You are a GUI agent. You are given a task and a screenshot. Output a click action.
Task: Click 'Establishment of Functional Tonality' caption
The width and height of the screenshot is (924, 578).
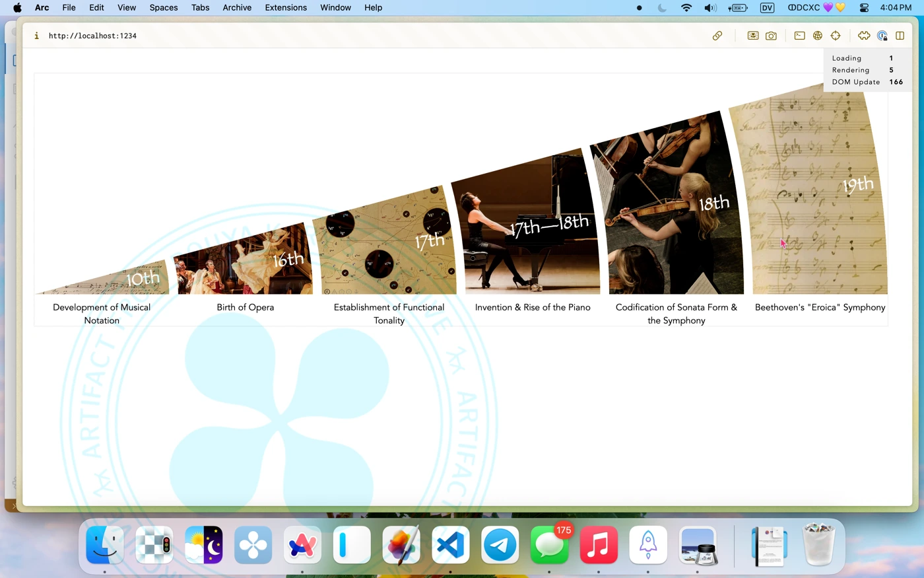point(389,314)
